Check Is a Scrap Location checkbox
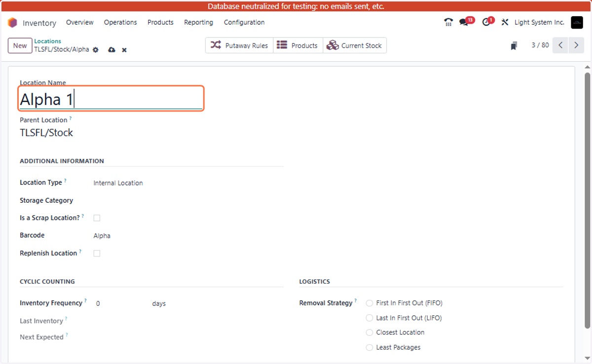Viewport: 592px width, 364px height. tap(97, 218)
